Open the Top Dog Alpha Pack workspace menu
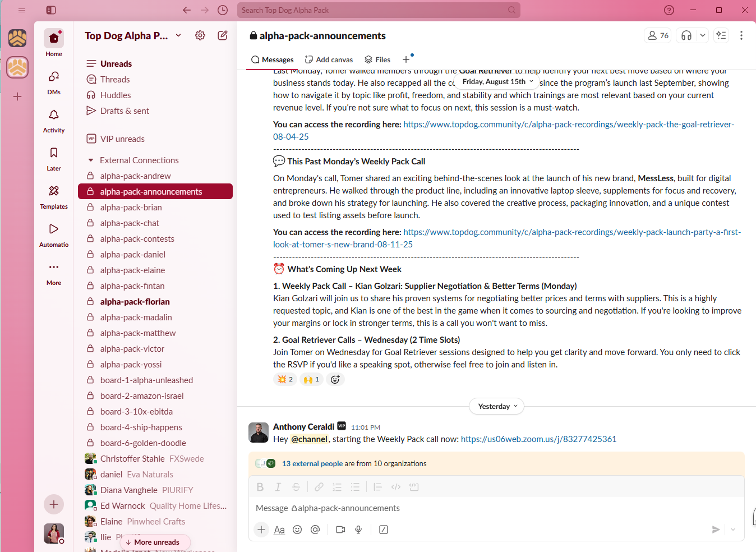 [x=133, y=35]
